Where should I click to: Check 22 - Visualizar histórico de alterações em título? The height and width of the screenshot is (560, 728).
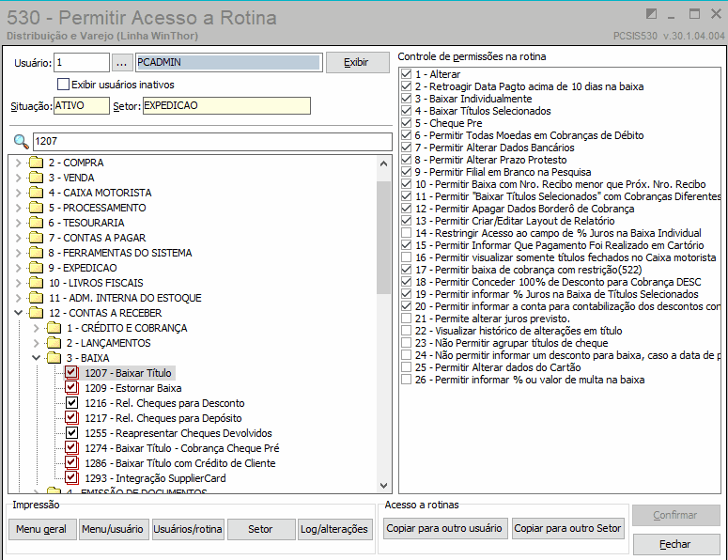pos(406,331)
